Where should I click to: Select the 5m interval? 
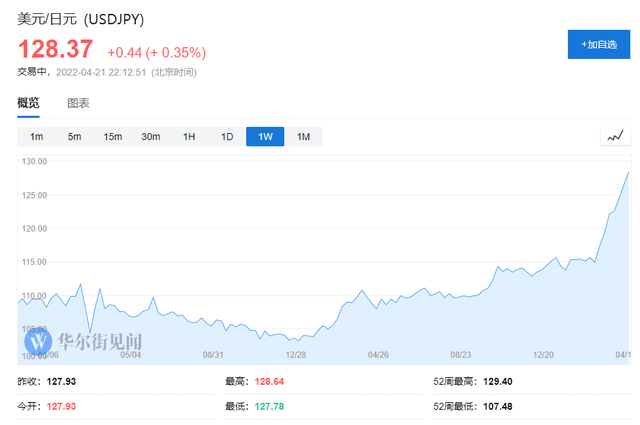point(74,137)
